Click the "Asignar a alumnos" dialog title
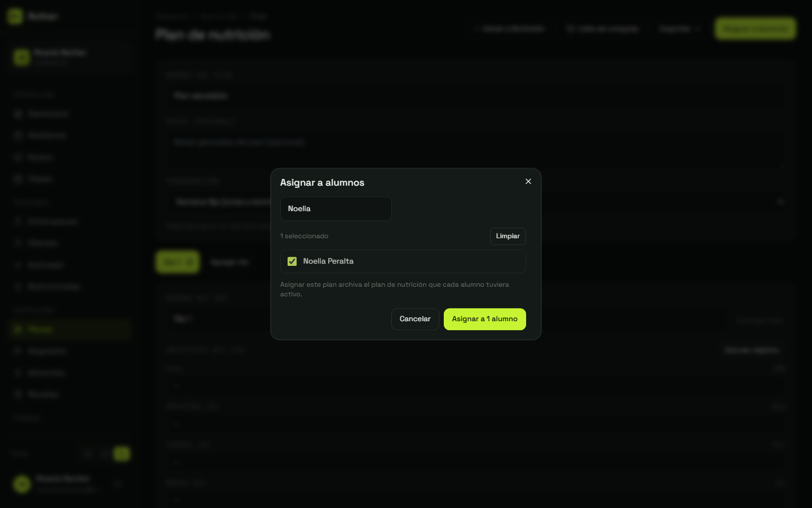The image size is (812, 508). click(x=322, y=182)
